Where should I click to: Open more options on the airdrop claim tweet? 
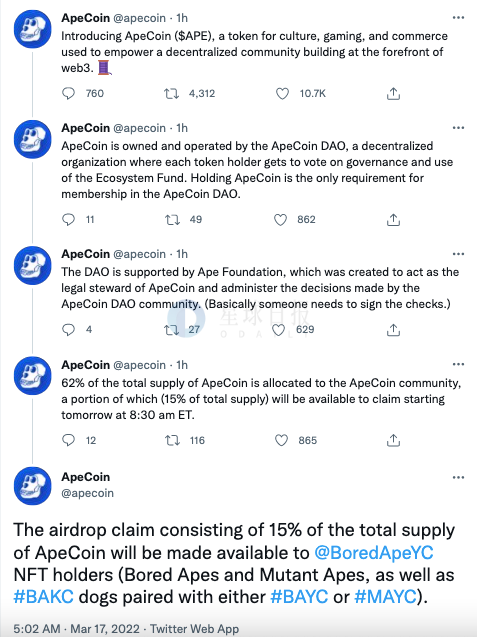458,477
